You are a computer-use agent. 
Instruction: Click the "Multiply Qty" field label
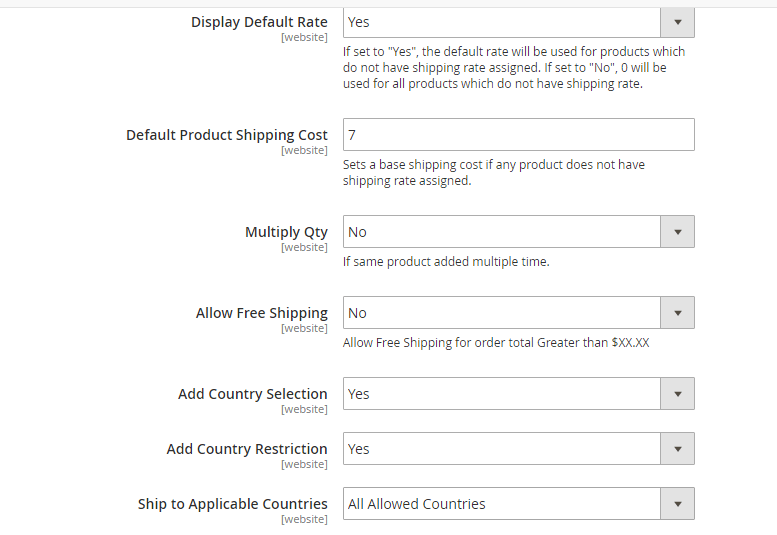coord(286,232)
